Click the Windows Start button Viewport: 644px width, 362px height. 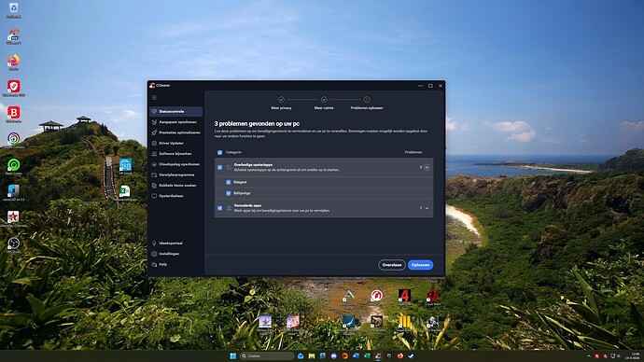233,355
